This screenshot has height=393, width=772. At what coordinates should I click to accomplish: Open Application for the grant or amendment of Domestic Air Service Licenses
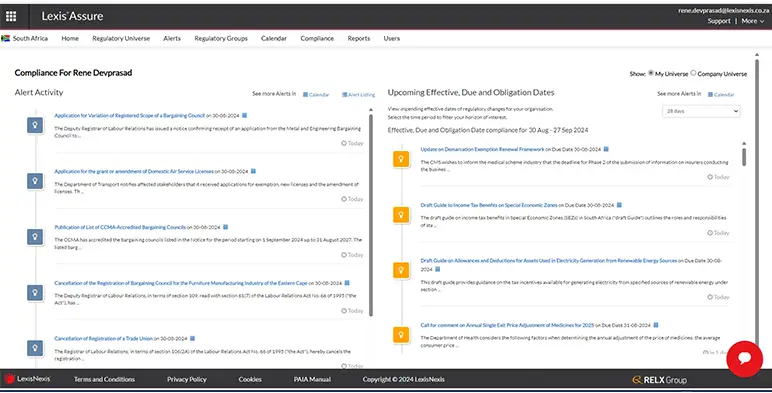coord(134,171)
